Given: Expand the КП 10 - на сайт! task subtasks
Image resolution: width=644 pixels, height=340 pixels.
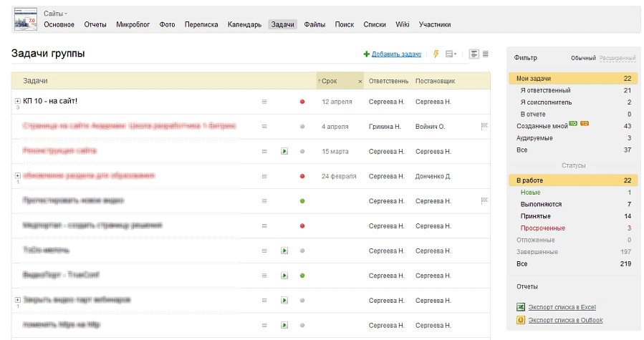Looking at the screenshot, I should point(17,102).
